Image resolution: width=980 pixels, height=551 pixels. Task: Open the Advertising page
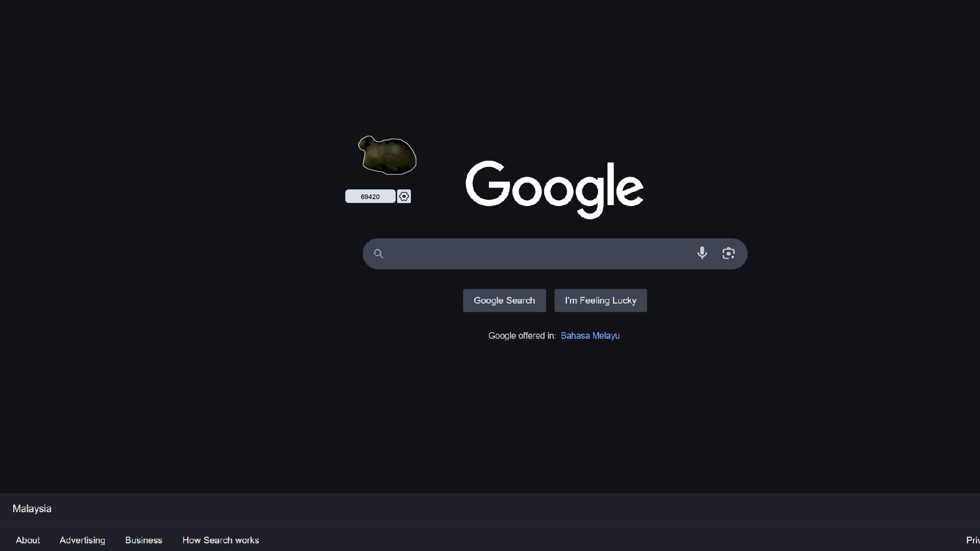coord(82,540)
